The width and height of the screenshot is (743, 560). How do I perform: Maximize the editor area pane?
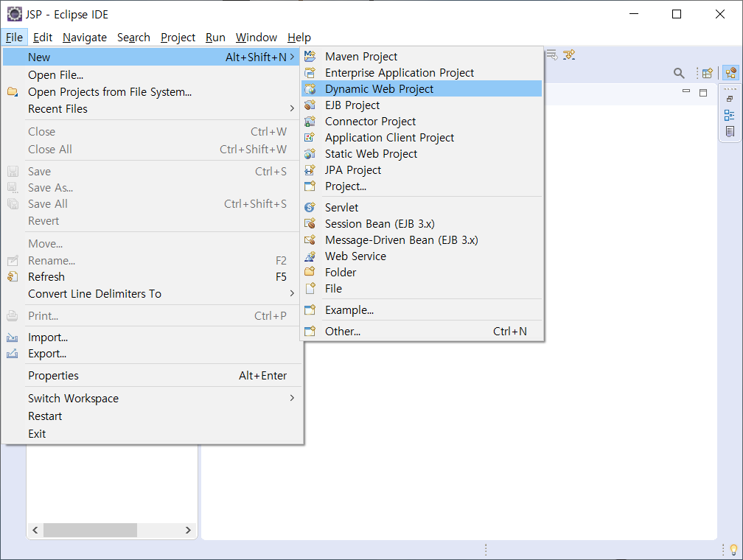tap(703, 92)
